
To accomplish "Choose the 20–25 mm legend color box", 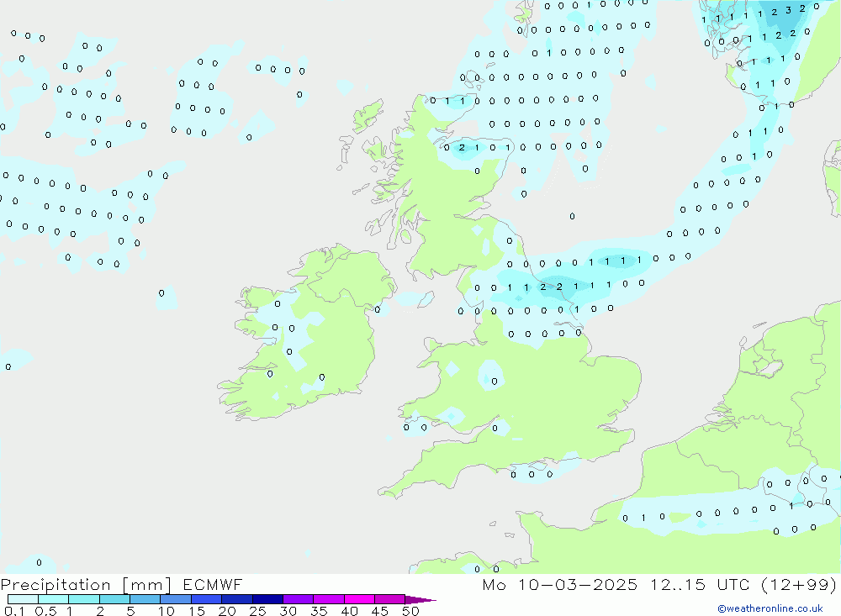I will click(236, 599).
